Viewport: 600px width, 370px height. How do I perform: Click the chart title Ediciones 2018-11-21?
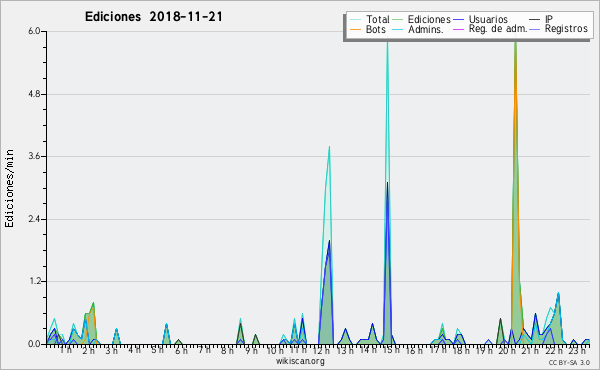(153, 17)
